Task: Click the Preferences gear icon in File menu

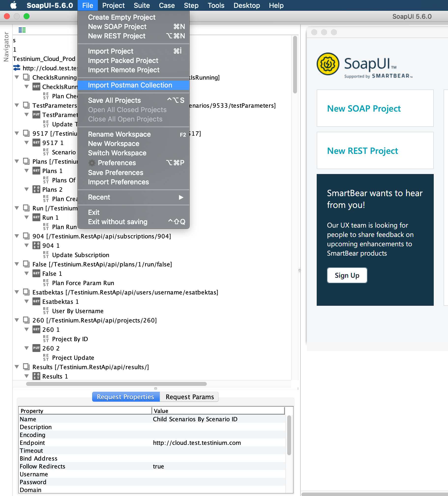Action: (x=92, y=163)
